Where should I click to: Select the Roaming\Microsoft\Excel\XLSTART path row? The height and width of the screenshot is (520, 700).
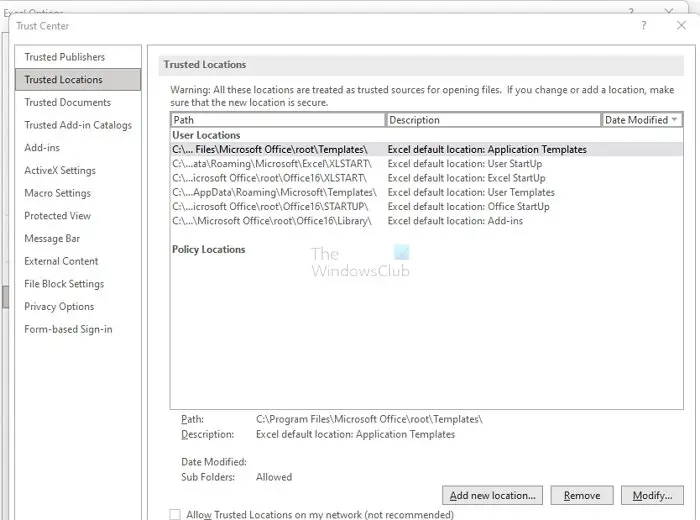(x=426, y=164)
